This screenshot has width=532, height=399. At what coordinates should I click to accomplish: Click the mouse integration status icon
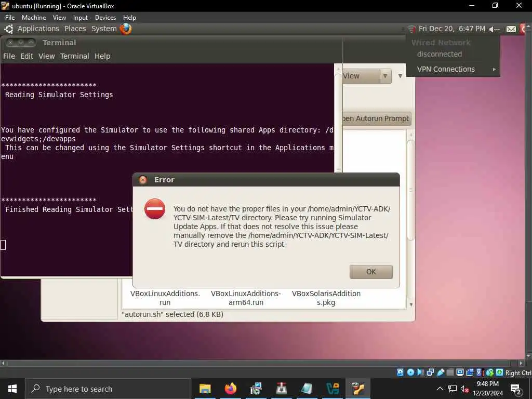[489, 373]
